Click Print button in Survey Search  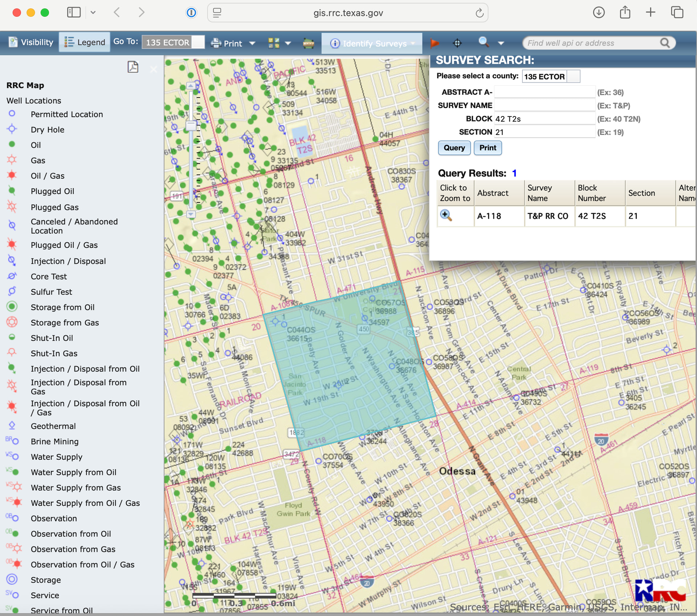click(x=488, y=148)
